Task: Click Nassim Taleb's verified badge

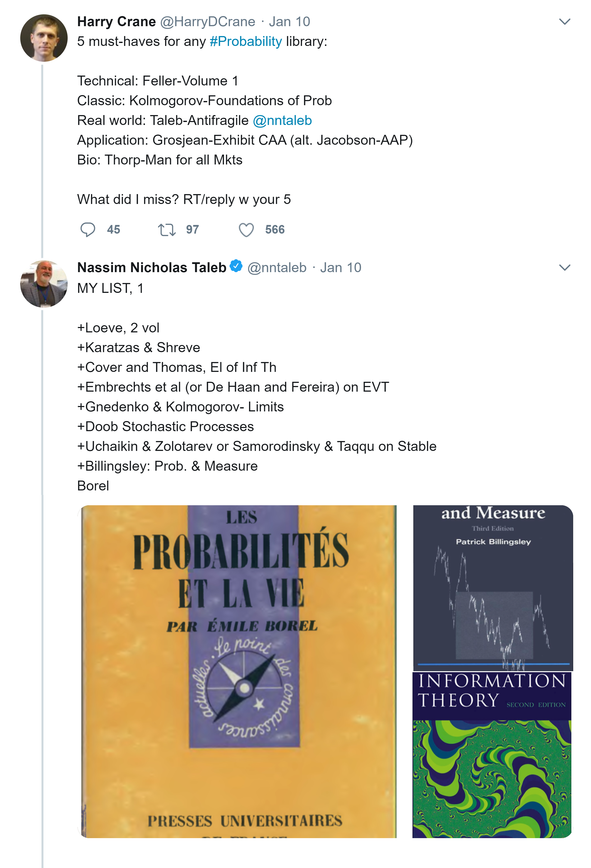Action: click(236, 266)
